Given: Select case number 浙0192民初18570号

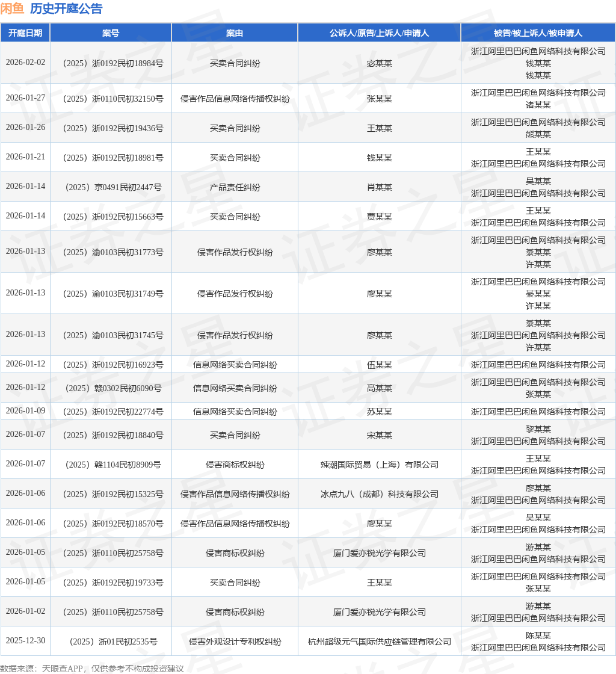Looking at the screenshot, I should tap(113, 524).
